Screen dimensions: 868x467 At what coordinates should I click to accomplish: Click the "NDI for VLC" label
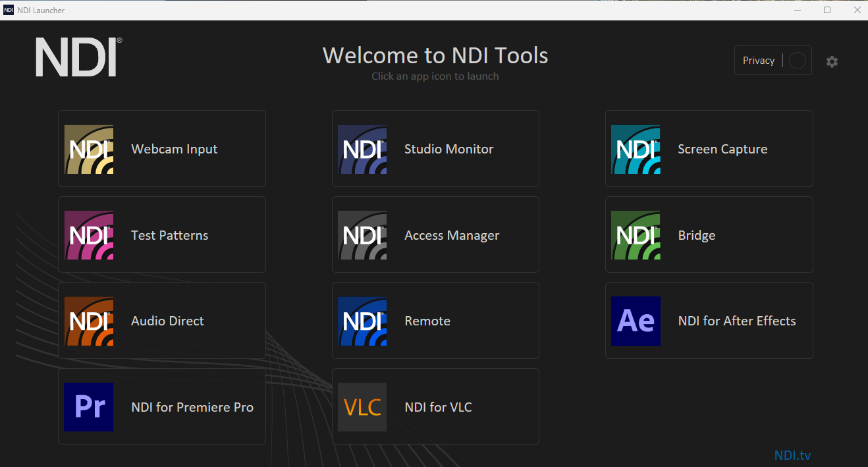tap(438, 407)
